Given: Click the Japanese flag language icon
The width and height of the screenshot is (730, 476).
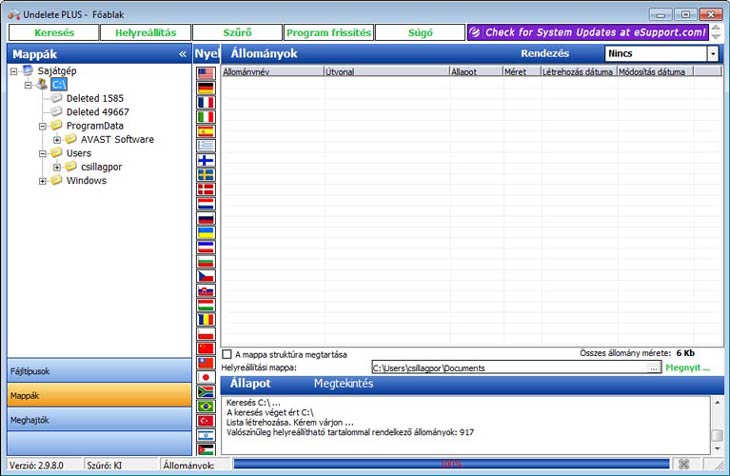Looking at the screenshot, I should (205, 378).
